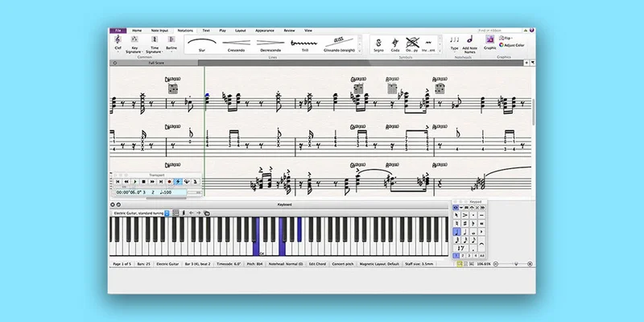
Task: Switch to the Appearance ribbon tab
Action: (265, 31)
